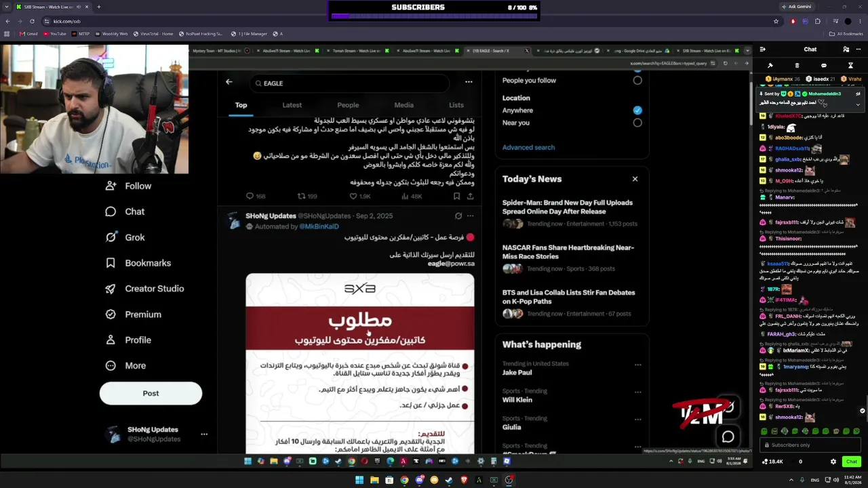Click the X search field containing EAGLE

point(349,83)
